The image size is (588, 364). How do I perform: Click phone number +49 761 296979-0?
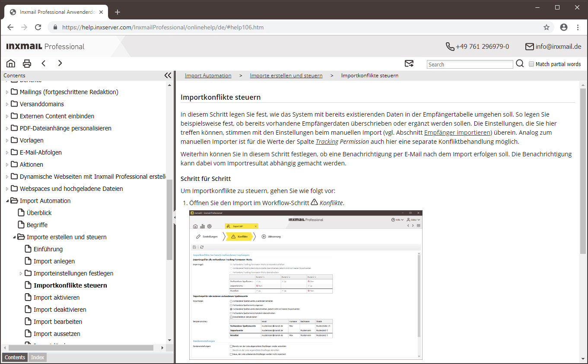482,47
